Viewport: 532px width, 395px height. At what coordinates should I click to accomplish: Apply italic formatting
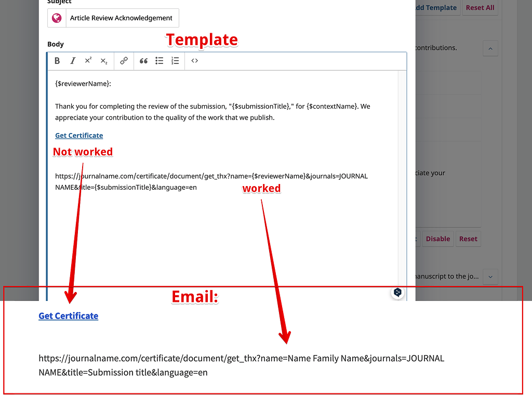point(73,61)
